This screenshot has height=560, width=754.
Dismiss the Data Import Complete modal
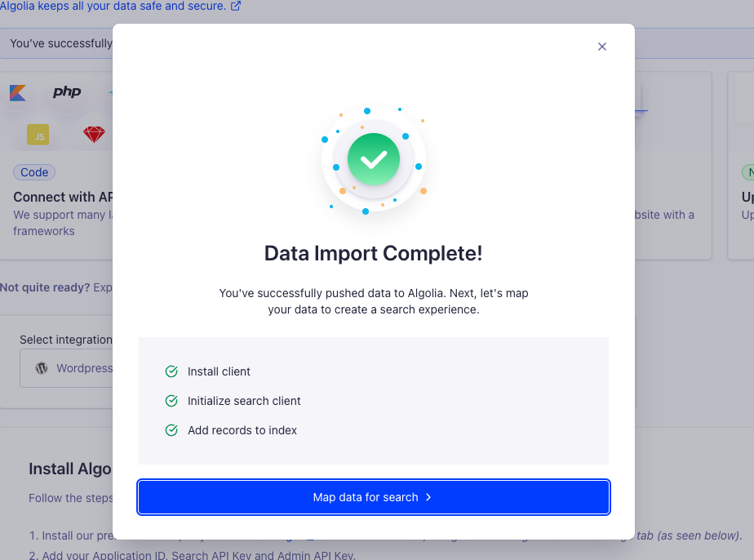[602, 47]
